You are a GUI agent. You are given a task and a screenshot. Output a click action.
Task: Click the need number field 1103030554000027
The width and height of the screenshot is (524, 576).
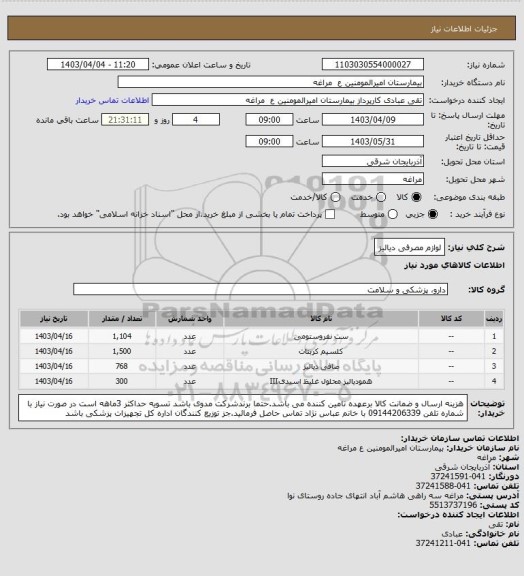(373, 65)
